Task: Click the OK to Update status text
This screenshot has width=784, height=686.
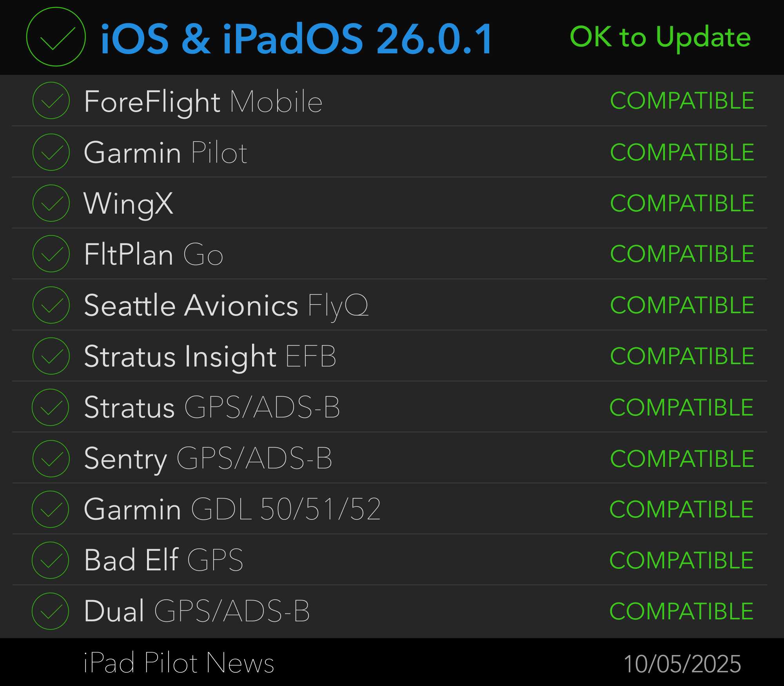Action: 660,37
